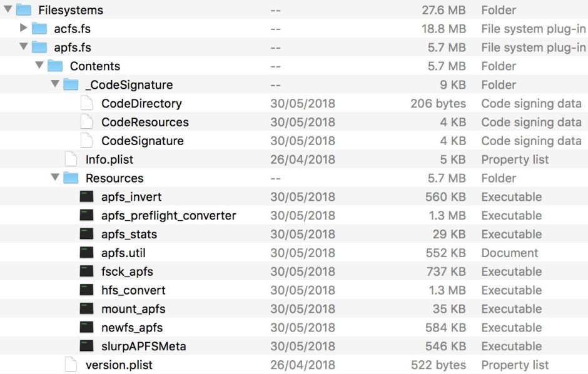The width and height of the screenshot is (588, 374).
Task: Click the mount_apfs terminal icon
Action: click(x=86, y=310)
